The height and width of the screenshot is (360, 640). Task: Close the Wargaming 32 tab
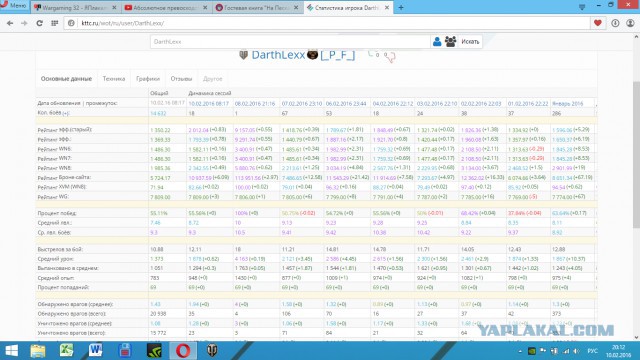[114, 8]
